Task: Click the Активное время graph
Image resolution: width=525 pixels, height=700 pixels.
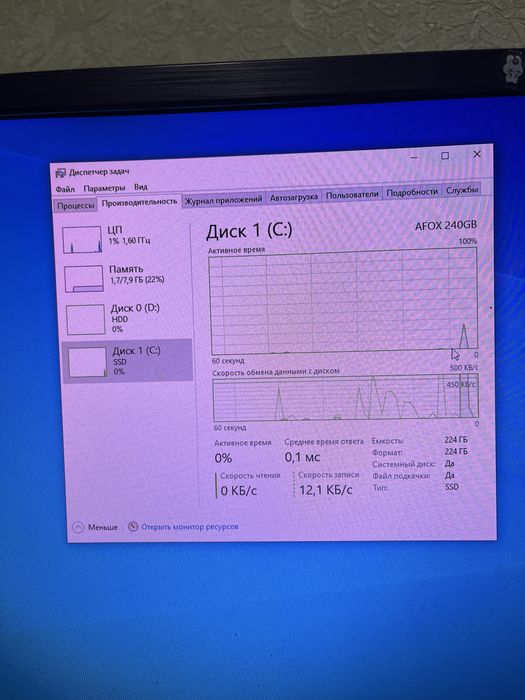Action: point(344,300)
